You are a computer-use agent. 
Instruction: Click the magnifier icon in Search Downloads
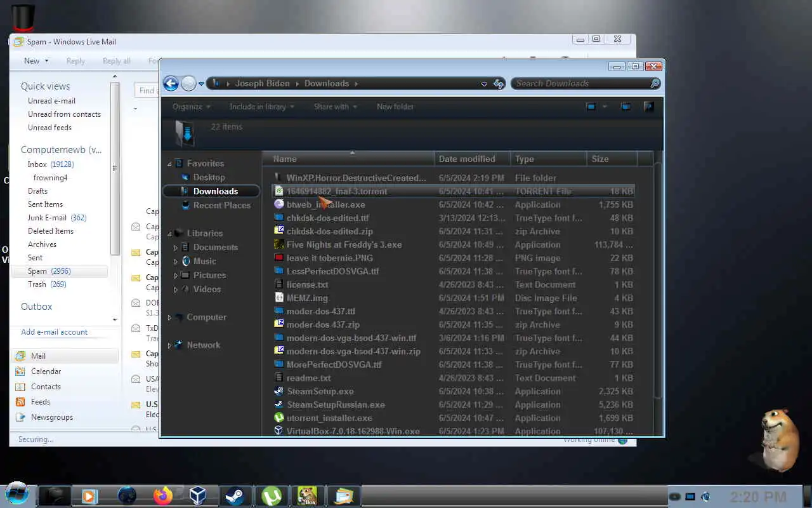coord(655,83)
